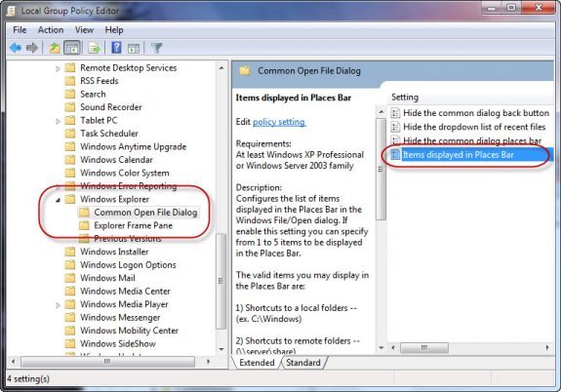
Task: Select Previous Versions tree item
Action: click(x=128, y=239)
